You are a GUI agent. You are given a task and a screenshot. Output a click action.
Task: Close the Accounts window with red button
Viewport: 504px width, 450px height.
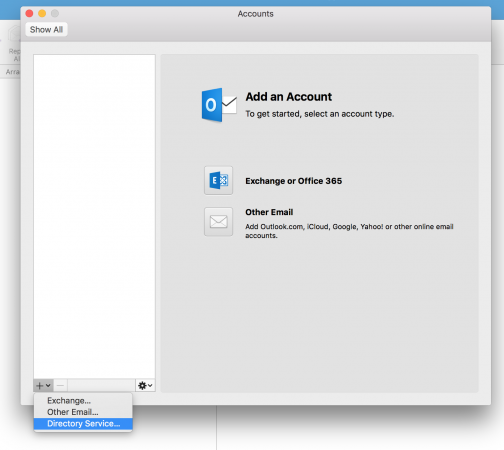point(29,13)
